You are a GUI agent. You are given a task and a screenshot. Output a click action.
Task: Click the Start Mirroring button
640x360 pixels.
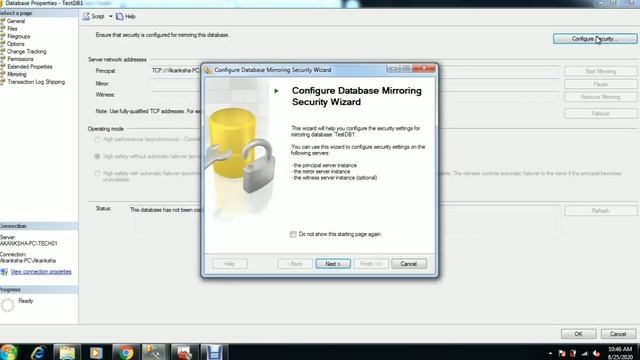[x=600, y=71]
